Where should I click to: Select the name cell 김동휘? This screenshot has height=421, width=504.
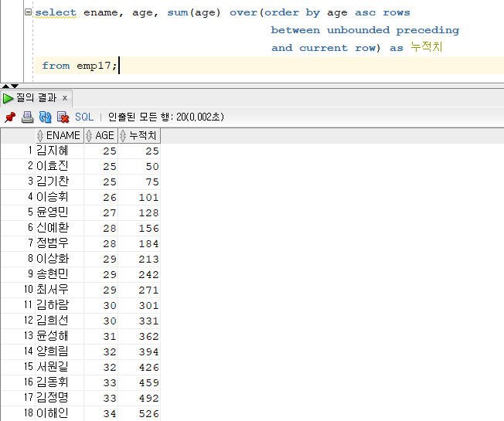click(x=60, y=382)
